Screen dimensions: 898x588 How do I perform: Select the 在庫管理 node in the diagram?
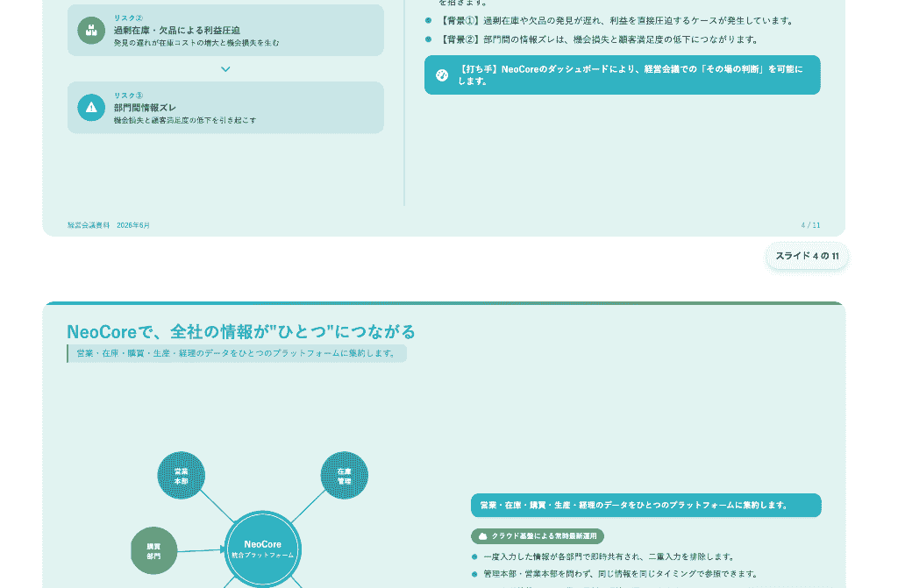(344, 476)
